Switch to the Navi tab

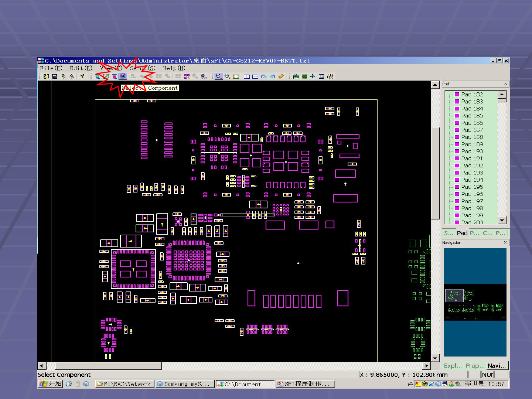pyautogui.click(x=496, y=366)
